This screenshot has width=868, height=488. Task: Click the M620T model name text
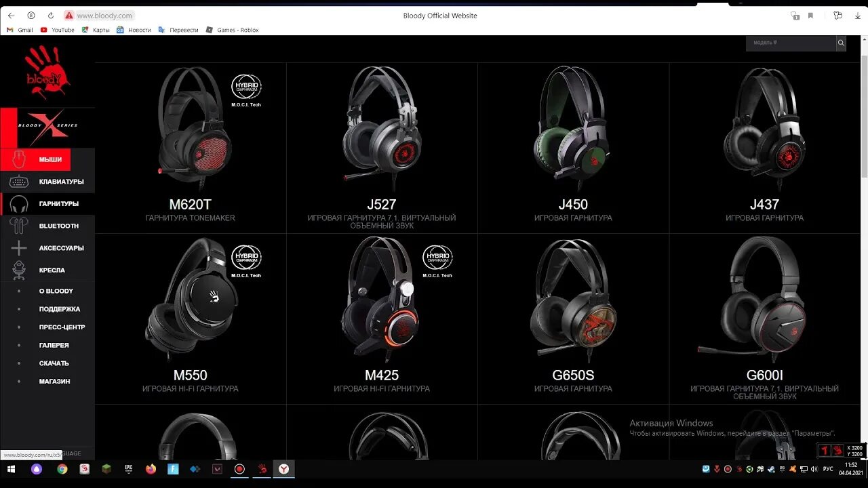coord(191,205)
